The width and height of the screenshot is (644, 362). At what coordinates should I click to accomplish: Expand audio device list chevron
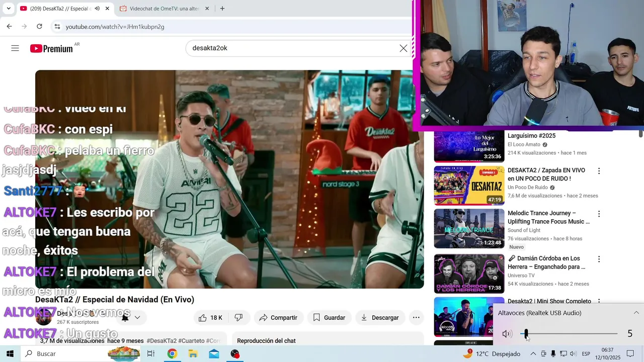pyautogui.click(x=636, y=313)
